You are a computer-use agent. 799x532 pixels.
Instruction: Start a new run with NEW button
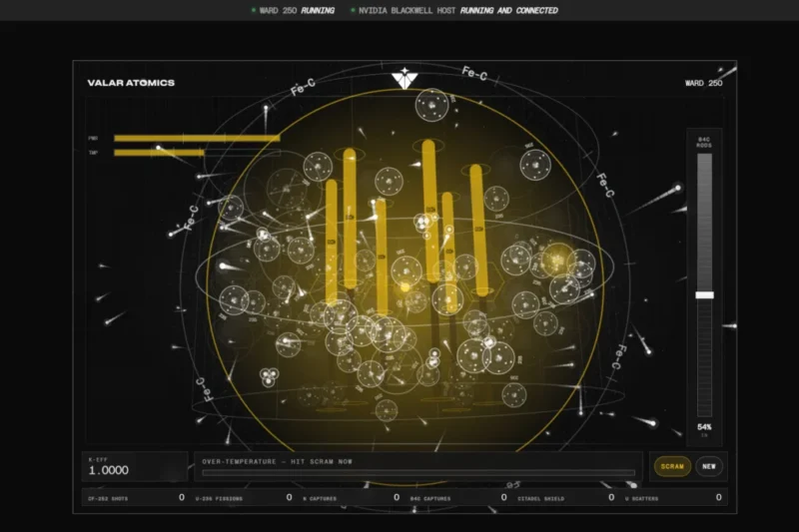coord(709,466)
